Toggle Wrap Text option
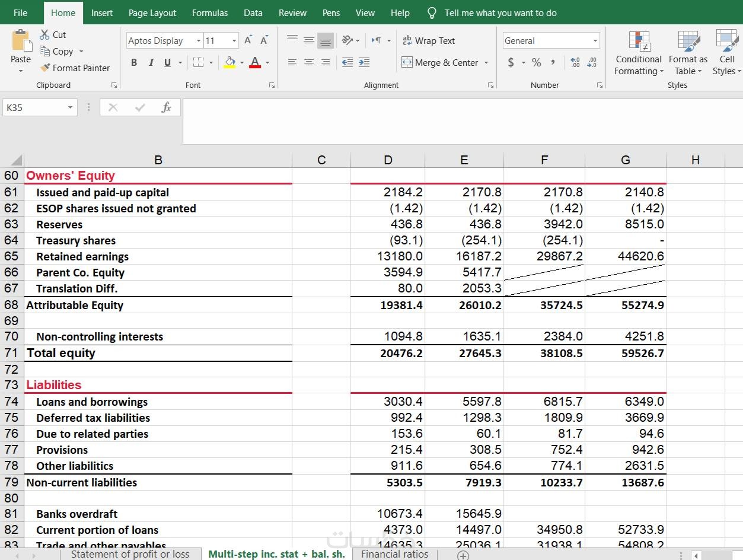 [x=429, y=40]
